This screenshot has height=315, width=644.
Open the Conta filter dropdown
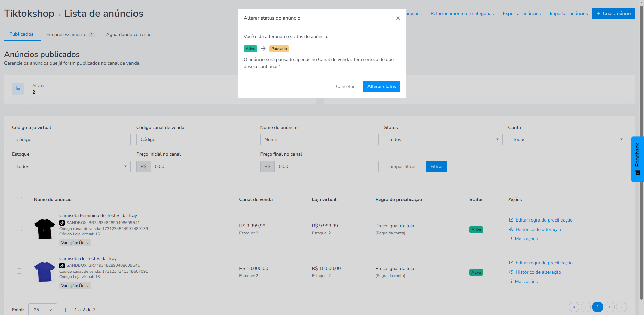(x=567, y=139)
